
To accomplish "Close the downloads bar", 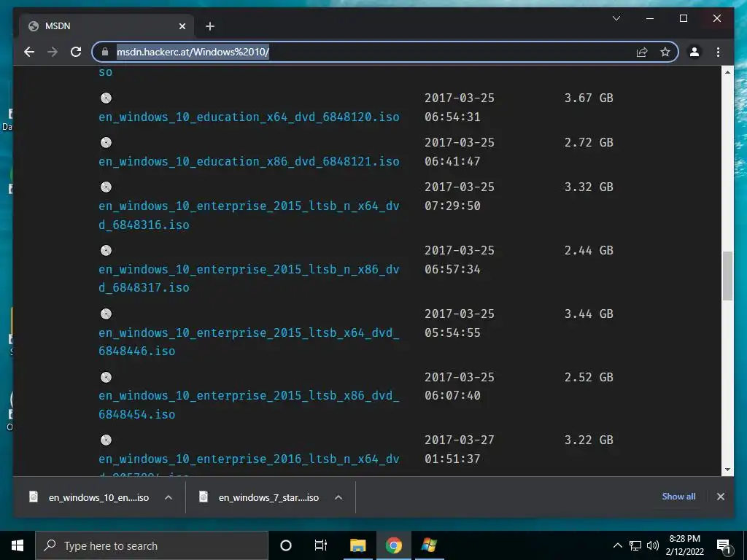I will point(720,497).
